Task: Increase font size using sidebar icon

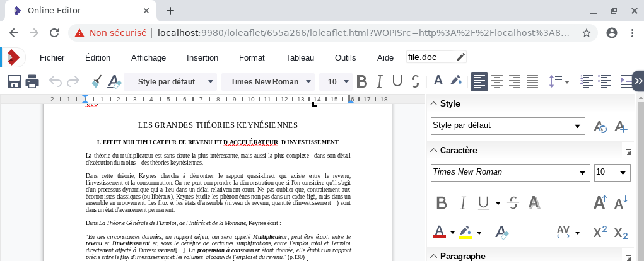Action: click(600, 202)
